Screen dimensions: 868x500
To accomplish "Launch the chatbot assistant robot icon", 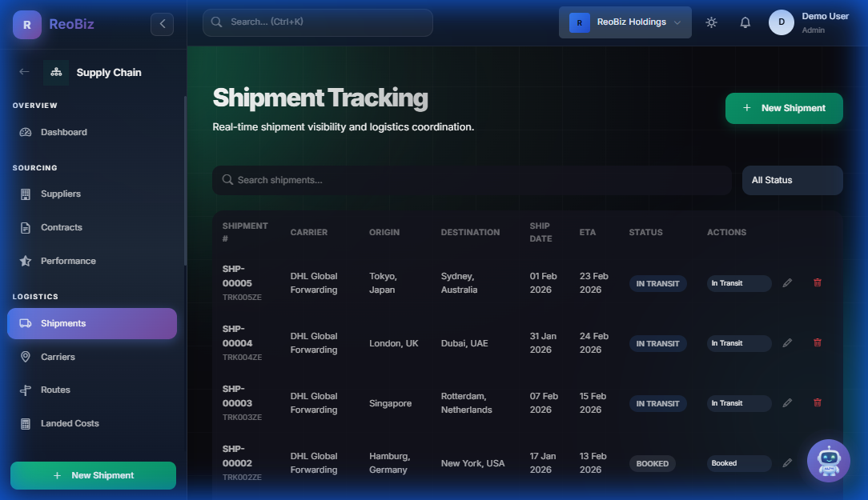I will (828, 461).
